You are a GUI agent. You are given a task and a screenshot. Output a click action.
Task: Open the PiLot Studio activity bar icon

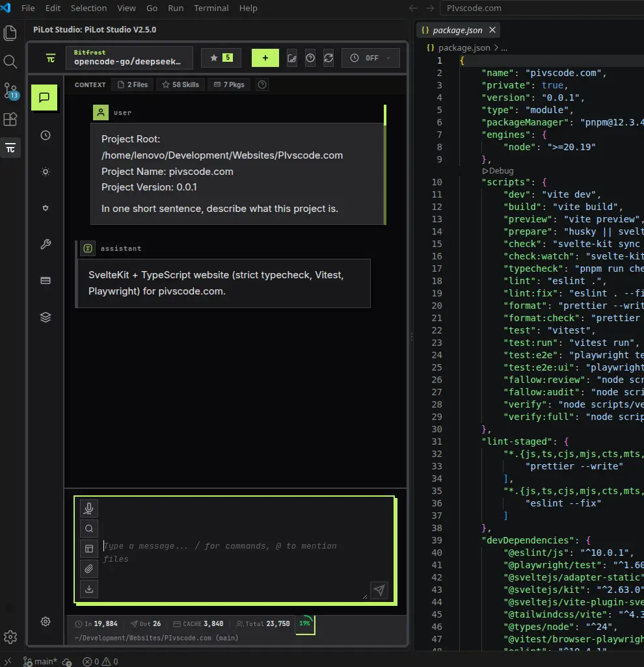tap(10, 148)
